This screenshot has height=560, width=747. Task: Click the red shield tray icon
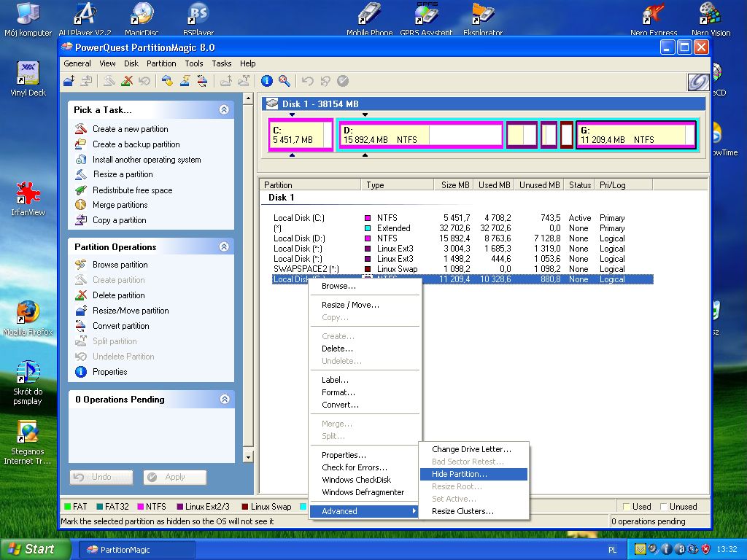tap(705, 550)
